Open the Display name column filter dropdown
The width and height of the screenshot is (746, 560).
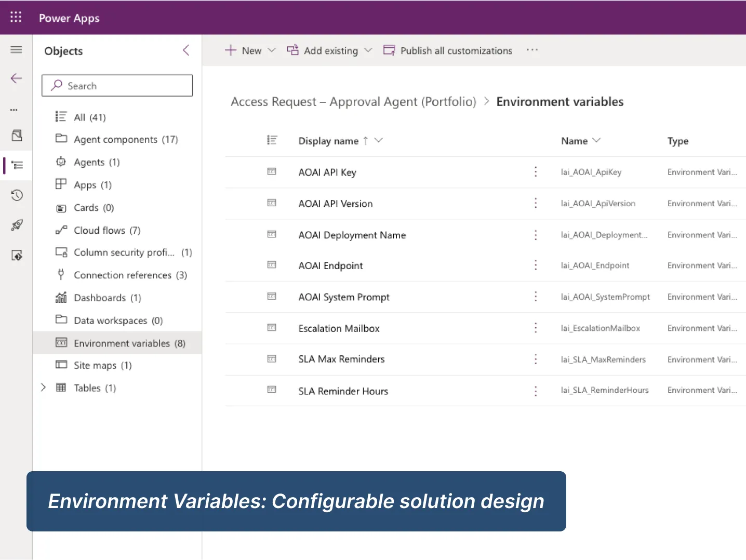[x=379, y=140]
